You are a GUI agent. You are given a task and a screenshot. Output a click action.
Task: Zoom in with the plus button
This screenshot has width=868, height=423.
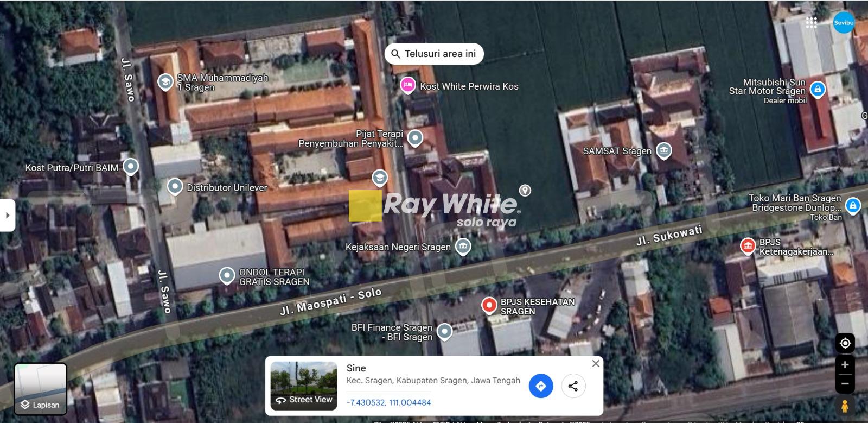click(x=845, y=365)
